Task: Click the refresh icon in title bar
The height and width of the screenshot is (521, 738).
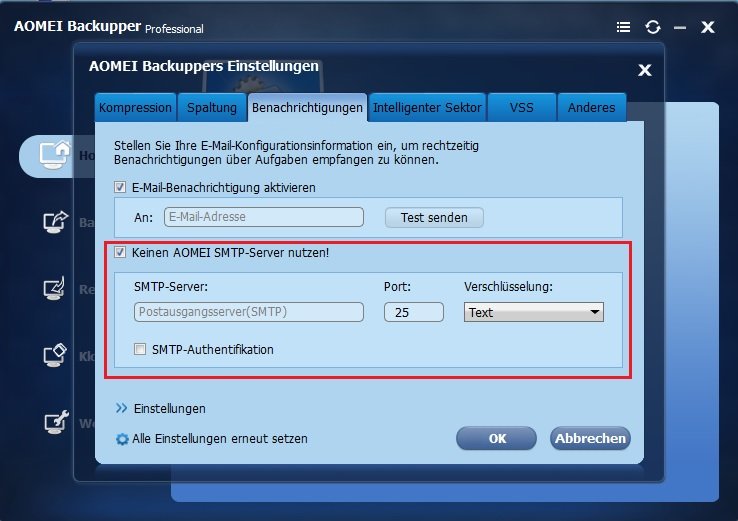Action: pos(652,27)
